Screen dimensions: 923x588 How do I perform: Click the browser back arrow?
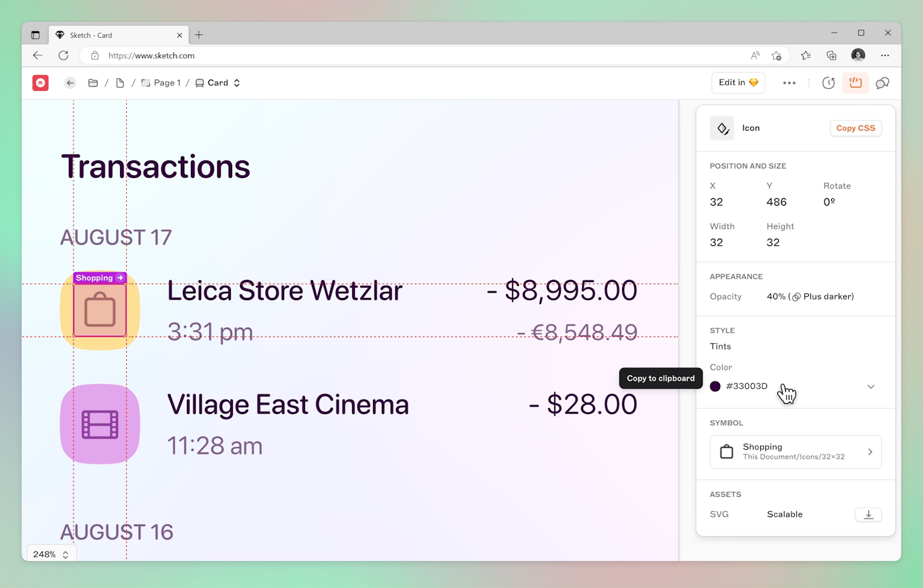pos(38,55)
